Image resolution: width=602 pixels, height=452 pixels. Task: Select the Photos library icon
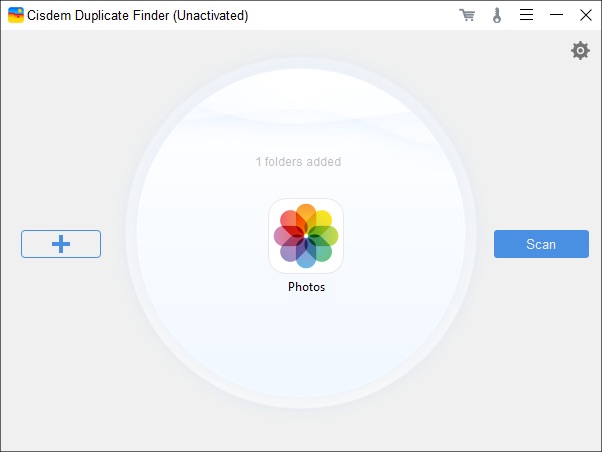click(305, 235)
